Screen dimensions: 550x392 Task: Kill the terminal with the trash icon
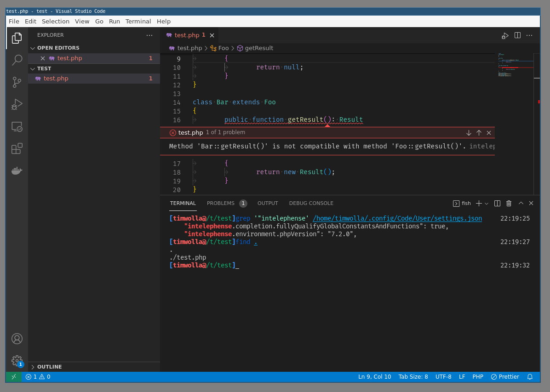(x=509, y=203)
